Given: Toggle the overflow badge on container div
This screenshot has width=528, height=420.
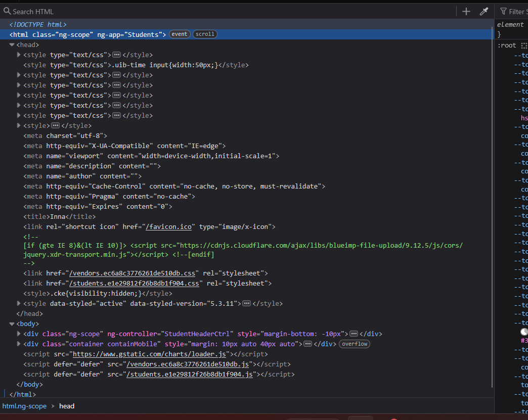Looking at the screenshot, I should pos(354,344).
